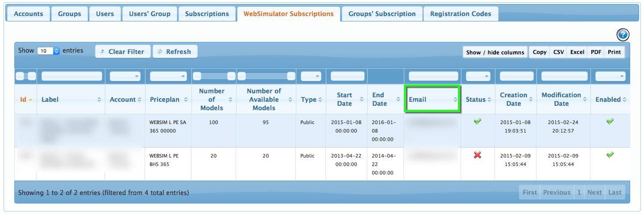Jump to the Last page
The height and width of the screenshot is (216, 644).
(615, 192)
